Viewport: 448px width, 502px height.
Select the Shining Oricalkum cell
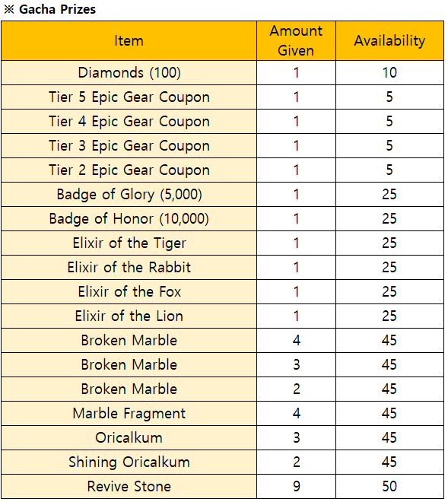coord(129,462)
